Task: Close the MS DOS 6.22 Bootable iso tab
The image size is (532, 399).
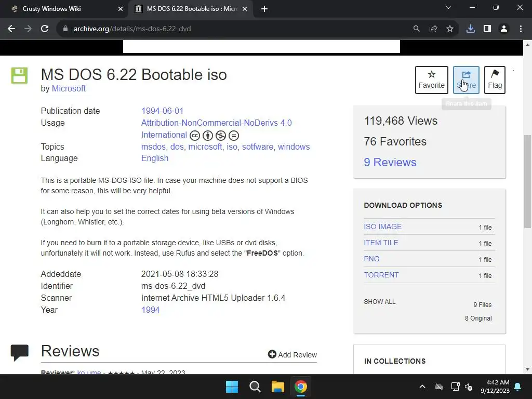Action: click(245, 9)
